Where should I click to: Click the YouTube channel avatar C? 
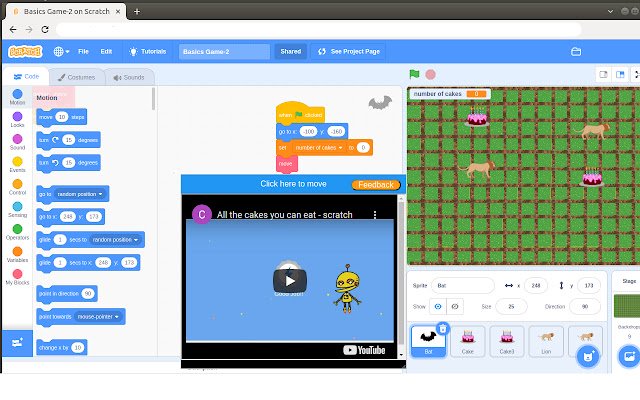202,215
